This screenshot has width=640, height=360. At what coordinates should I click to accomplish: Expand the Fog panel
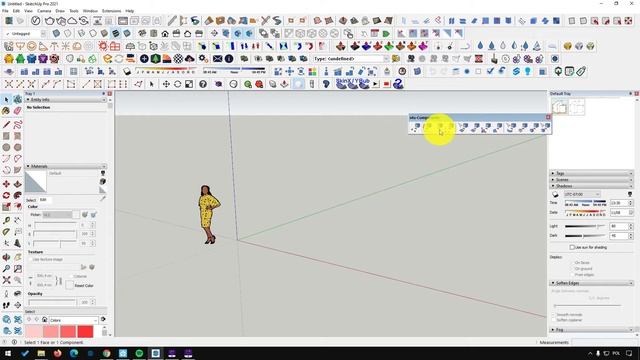591,329
